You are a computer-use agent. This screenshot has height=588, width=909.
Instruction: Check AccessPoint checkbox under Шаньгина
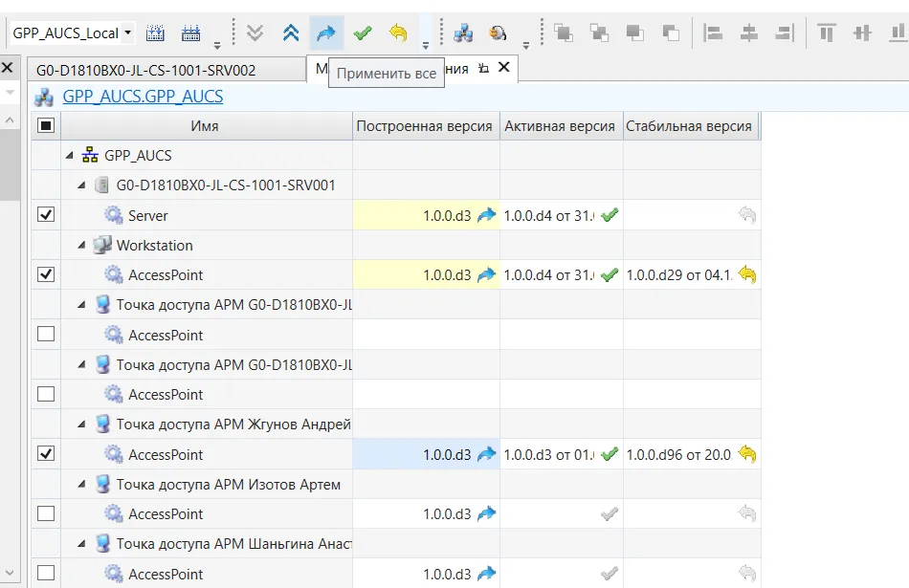[46, 573]
